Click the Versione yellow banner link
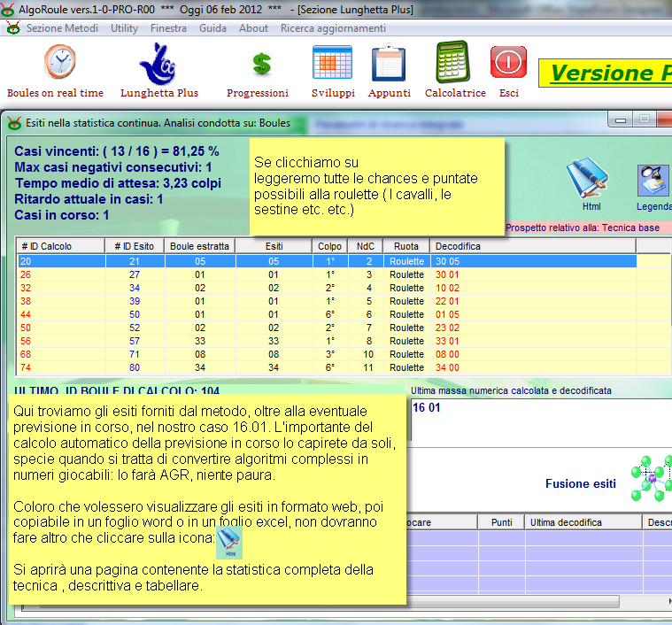672x625 pixels. [x=605, y=73]
